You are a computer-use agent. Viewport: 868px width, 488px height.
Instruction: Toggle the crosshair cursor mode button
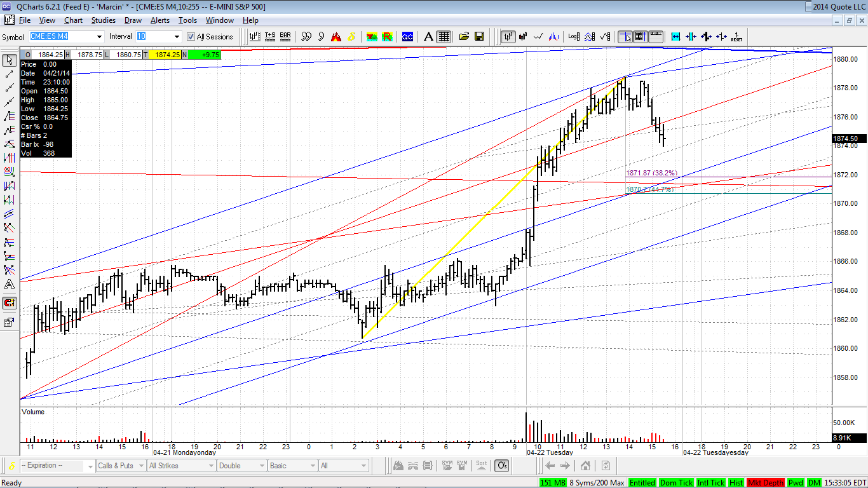[625, 36]
